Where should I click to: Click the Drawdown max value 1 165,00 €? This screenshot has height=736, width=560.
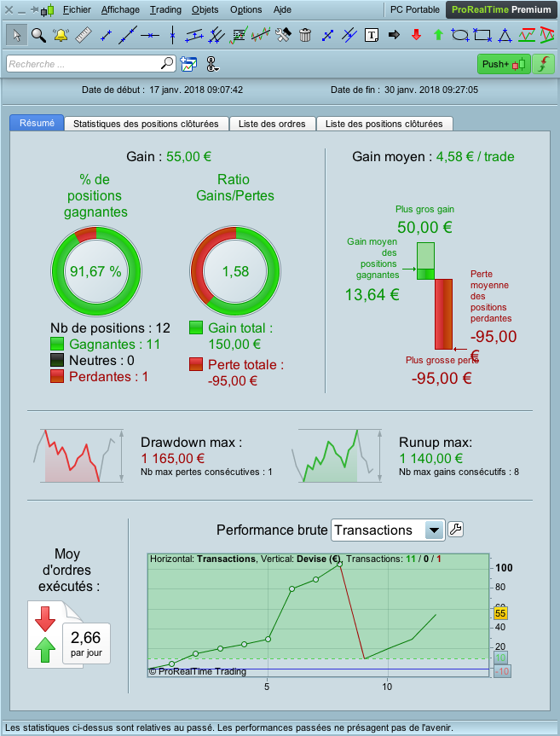[172, 458]
